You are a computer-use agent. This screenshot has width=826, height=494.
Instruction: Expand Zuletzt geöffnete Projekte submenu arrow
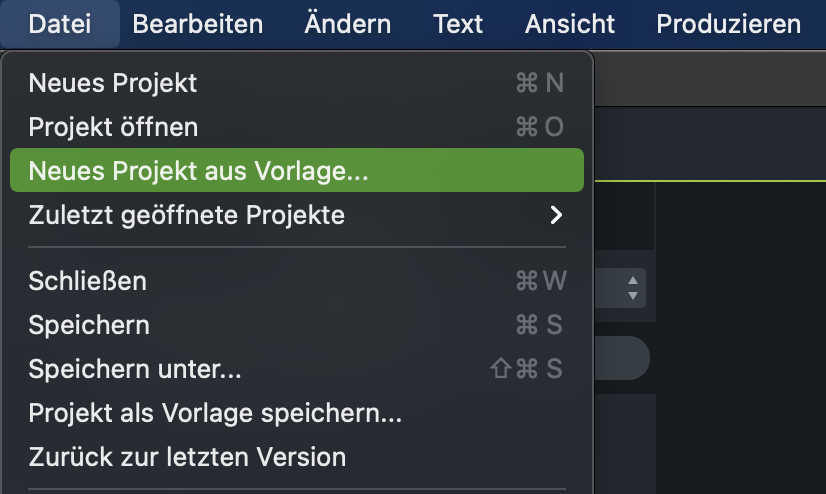[x=556, y=215]
